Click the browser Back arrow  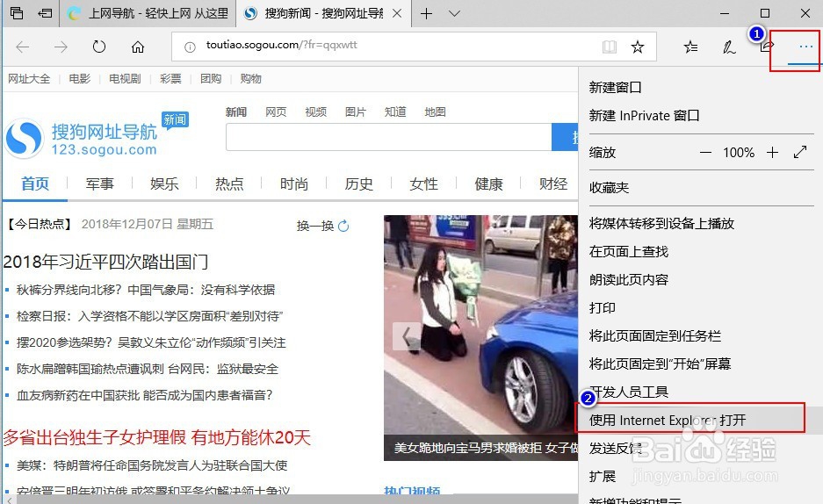click(23, 47)
